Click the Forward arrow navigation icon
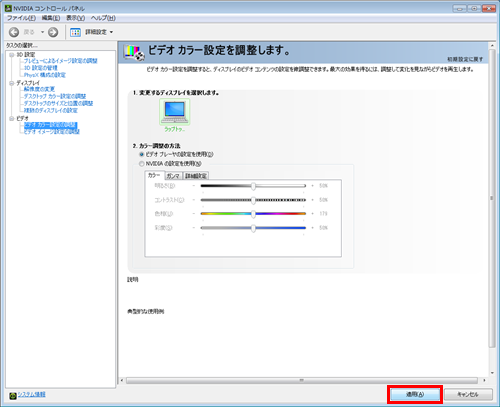The image size is (500, 407). 53,32
